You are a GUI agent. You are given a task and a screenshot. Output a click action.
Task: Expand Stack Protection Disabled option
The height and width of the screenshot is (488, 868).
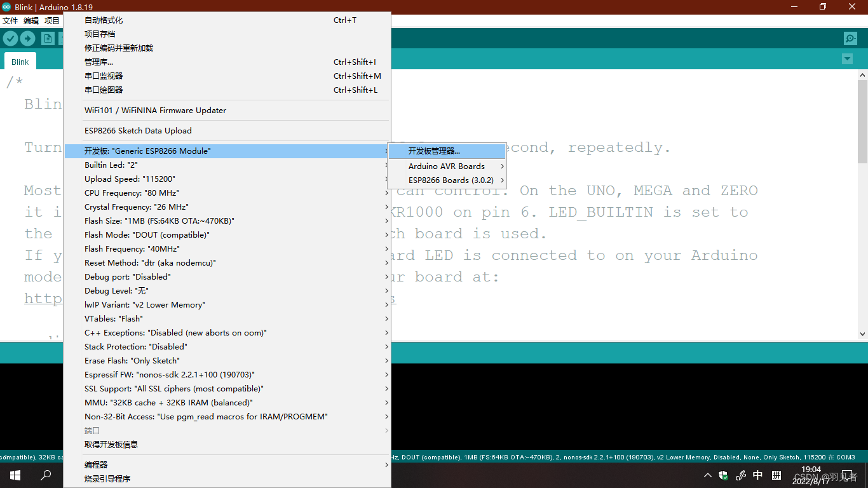227,347
